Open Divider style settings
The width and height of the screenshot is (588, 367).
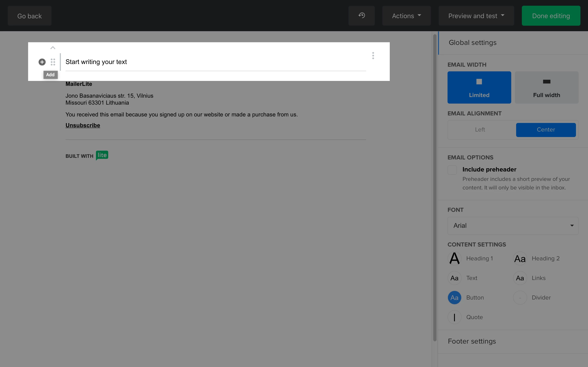[520, 297]
